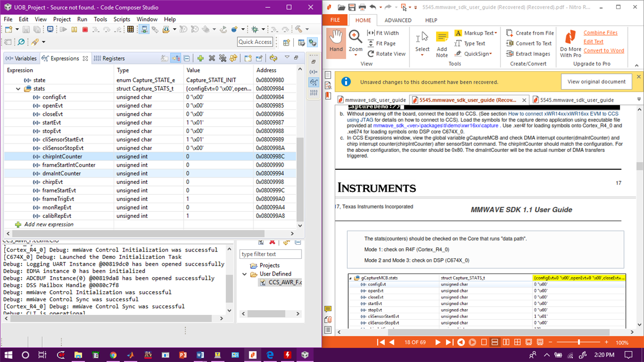Click the Edit Text link in Nitro

click(593, 41)
